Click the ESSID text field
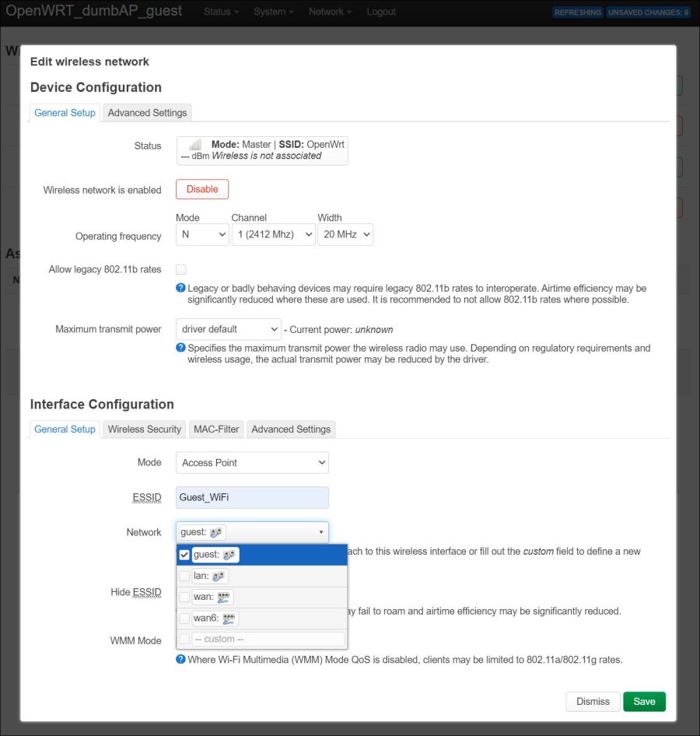This screenshot has width=700, height=736. (x=252, y=498)
